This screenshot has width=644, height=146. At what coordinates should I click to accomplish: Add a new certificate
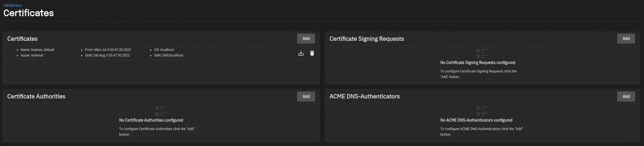tap(306, 39)
